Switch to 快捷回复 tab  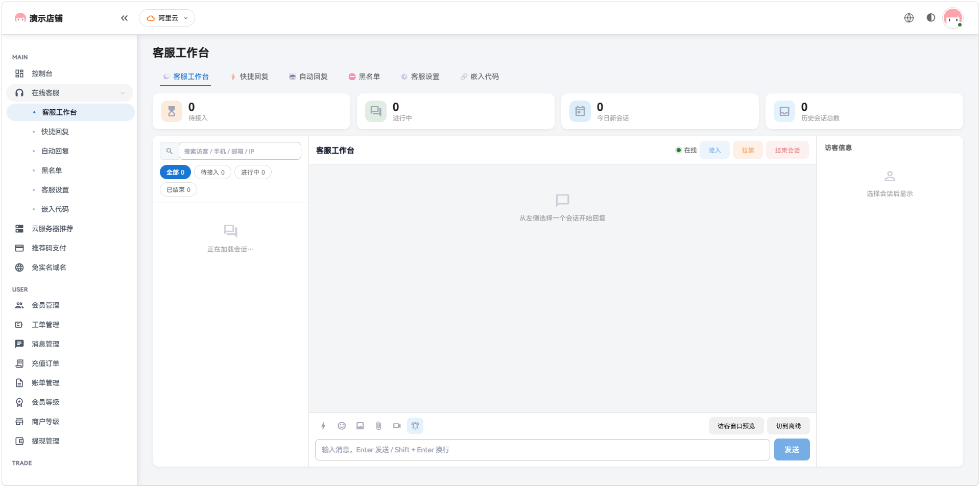point(249,77)
